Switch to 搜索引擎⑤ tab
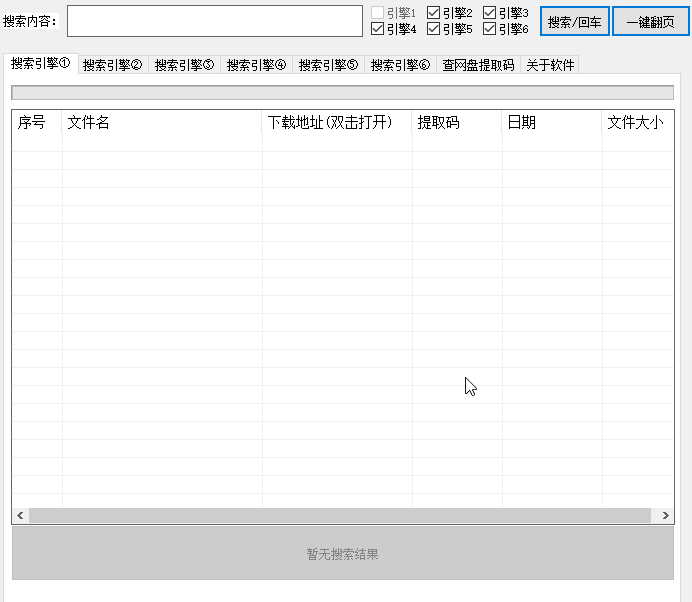The height and width of the screenshot is (602, 692). click(x=328, y=65)
